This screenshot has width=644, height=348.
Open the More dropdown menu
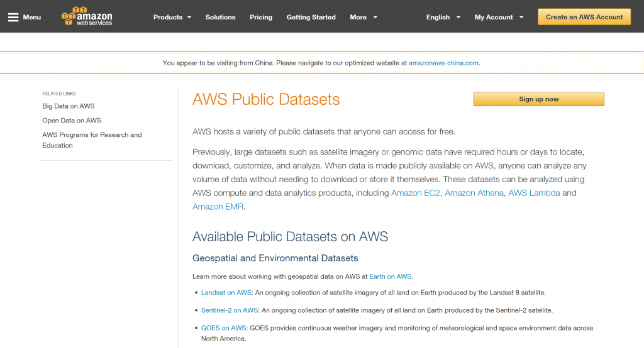(x=364, y=17)
